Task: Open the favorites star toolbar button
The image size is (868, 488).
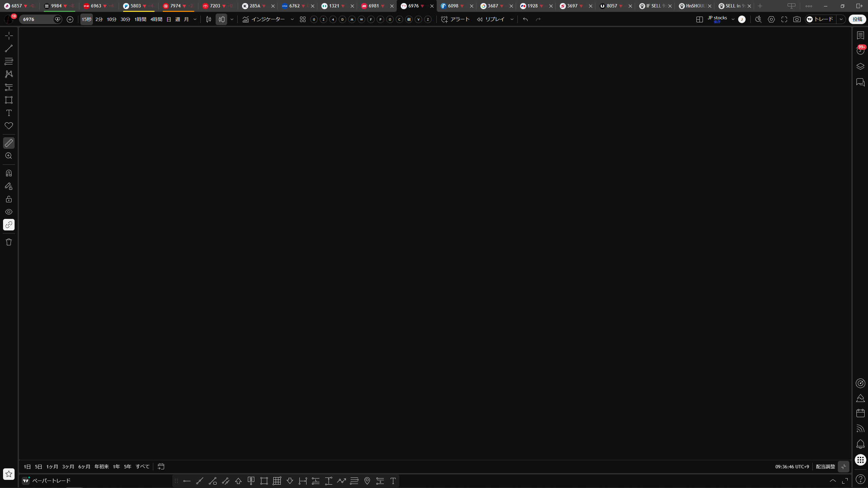Action: tap(9, 474)
